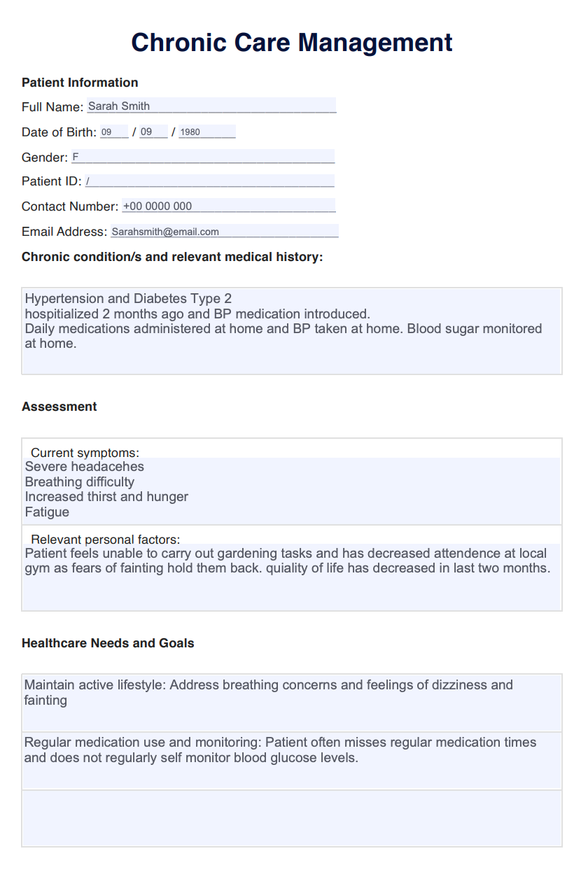The width and height of the screenshot is (588, 886).
Task: Click the Email Address input field
Action: pyautogui.click(x=224, y=231)
